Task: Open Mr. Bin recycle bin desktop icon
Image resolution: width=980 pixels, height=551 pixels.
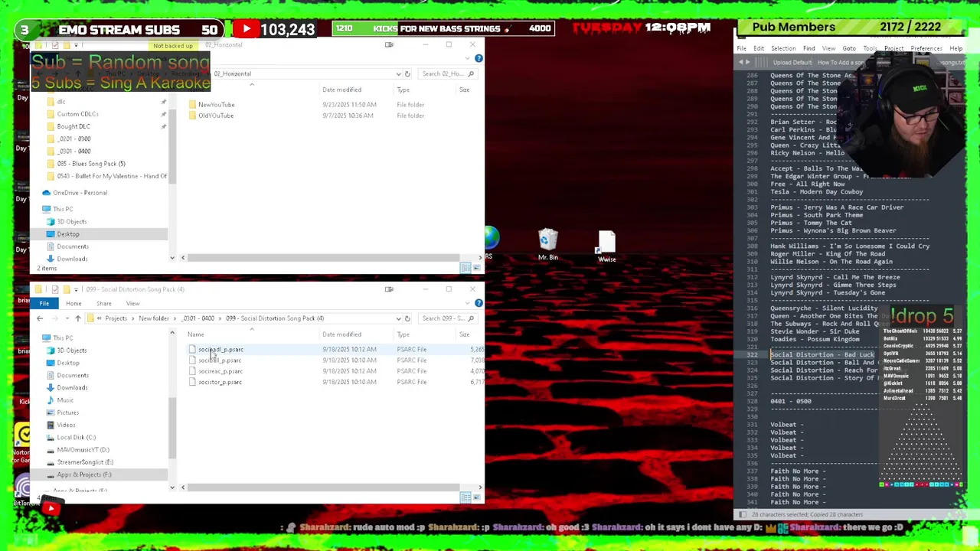Action: tap(547, 246)
